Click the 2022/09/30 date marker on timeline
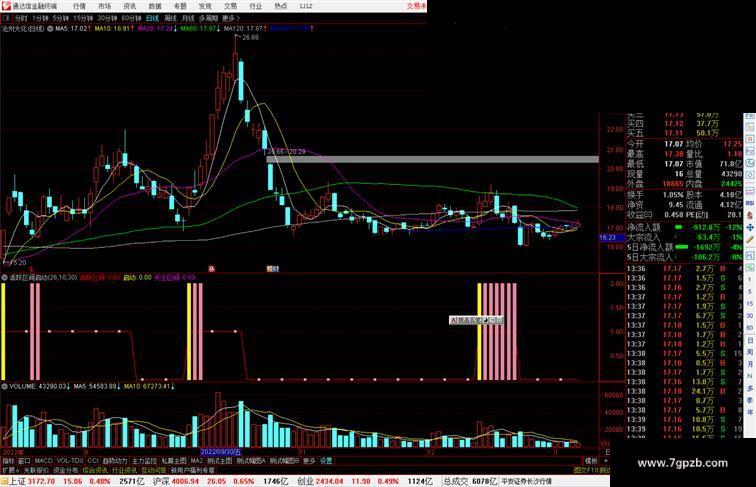The height and width of the screenshot is (487, 756). [221, 452]
